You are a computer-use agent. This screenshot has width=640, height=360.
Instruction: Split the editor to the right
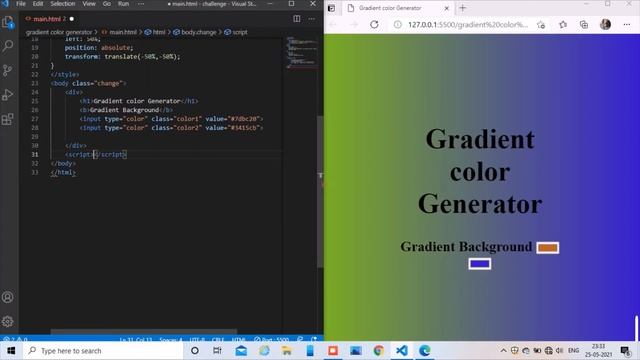pos(297,19)
